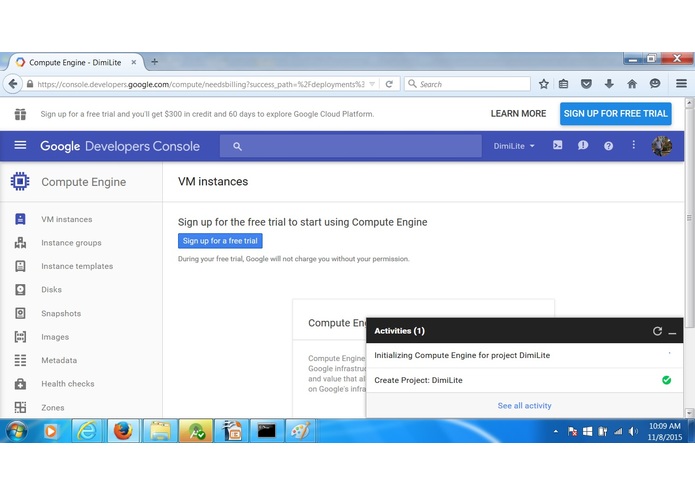695x494 pixels.
Task: Open the Windows Start button
Action: click(16, 431)
